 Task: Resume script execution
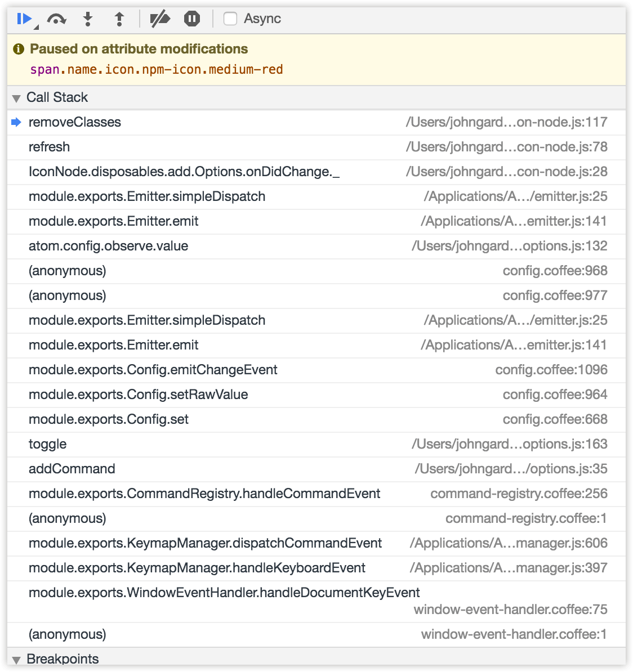(24, 18)
